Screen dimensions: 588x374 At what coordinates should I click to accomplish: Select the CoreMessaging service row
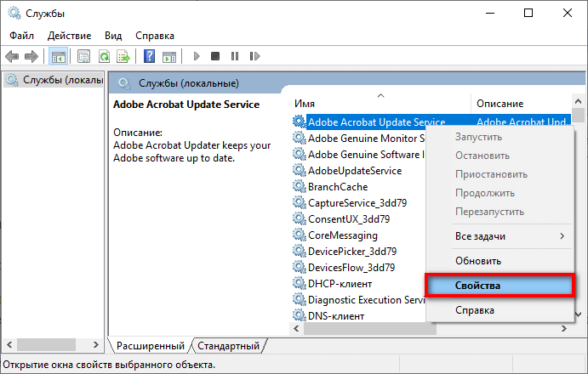tap(359, 235)
